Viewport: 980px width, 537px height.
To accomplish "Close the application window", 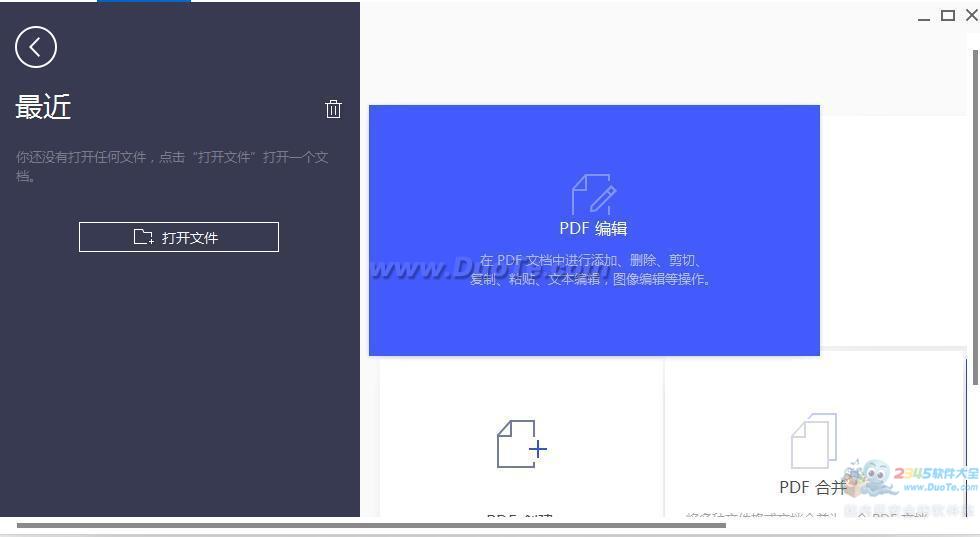I will (x=971, y=15).
